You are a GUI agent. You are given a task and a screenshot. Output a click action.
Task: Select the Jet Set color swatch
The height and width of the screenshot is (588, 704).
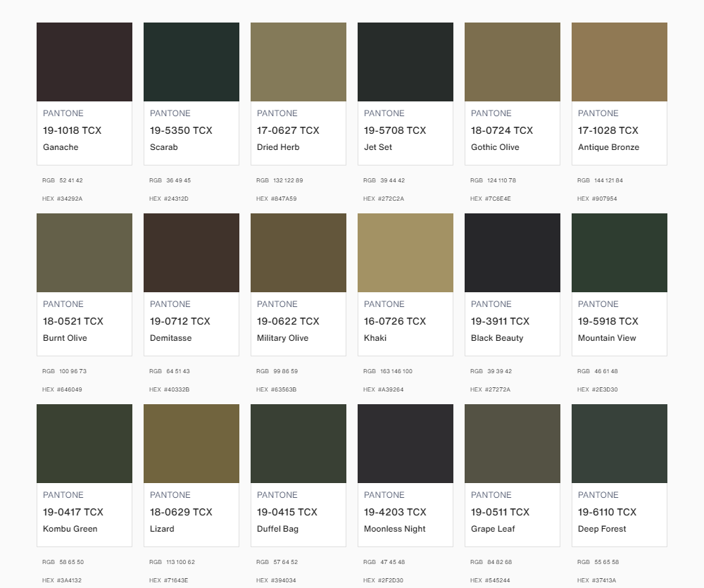[406, 62]
